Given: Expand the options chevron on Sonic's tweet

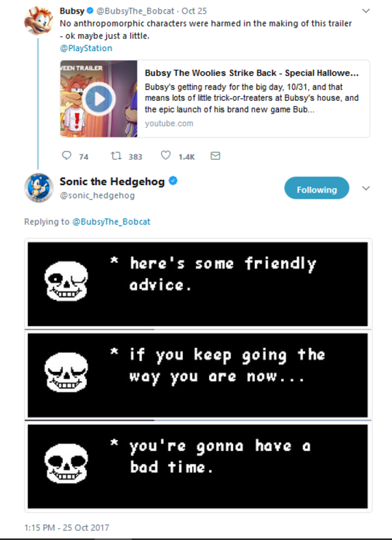Looking at the screenshot, I should tap(366, 188).
